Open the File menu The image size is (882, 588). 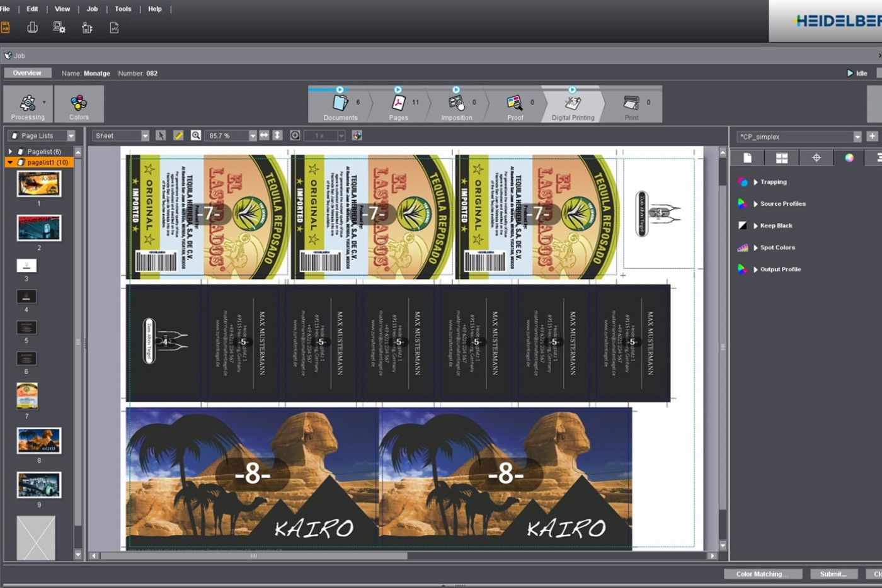(x=5, y=9)
